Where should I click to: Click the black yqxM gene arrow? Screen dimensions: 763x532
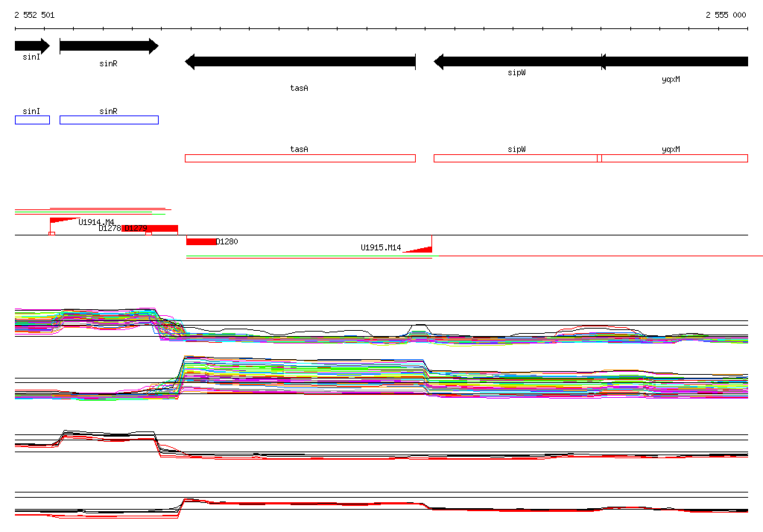click(674, 62)
